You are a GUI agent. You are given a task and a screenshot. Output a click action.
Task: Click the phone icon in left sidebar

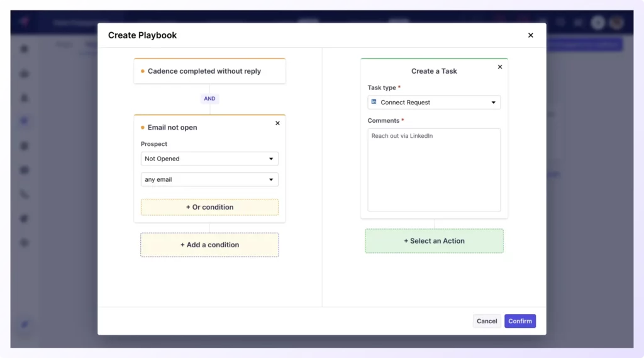tap(25, 194)
